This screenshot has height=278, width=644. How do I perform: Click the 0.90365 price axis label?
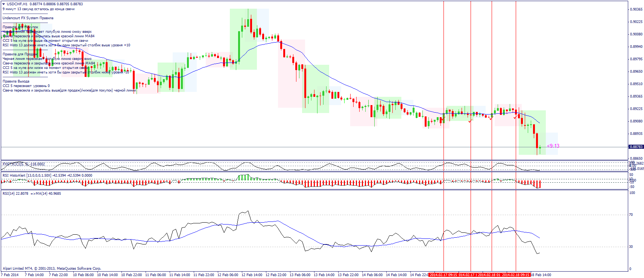(636, 9)
